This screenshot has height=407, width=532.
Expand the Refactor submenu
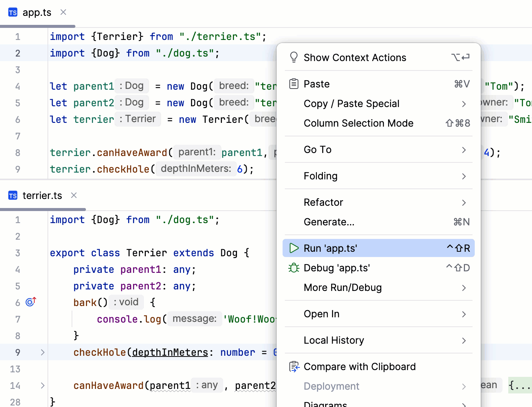[x=323, y=202]
